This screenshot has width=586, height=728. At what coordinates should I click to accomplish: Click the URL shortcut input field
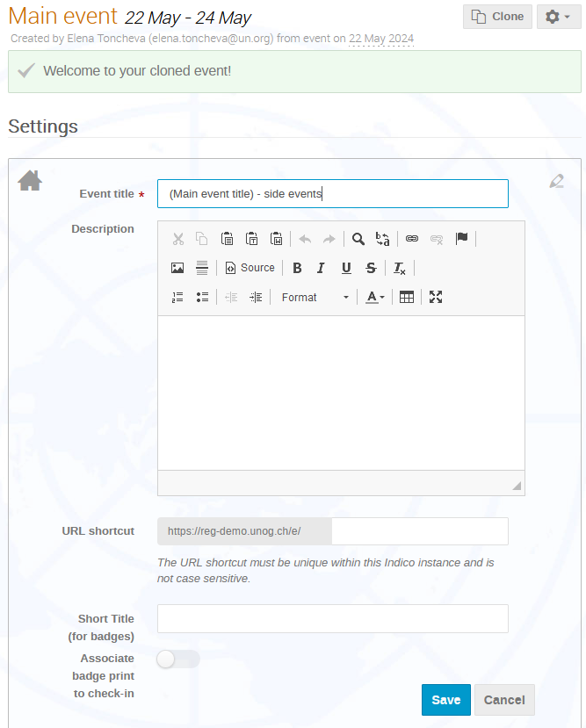pyautogui.click(x=420, y=531)
